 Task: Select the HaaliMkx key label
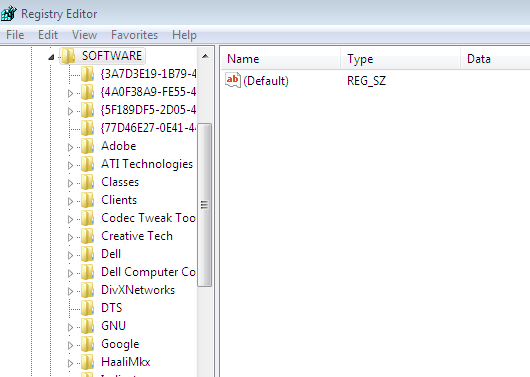coord(125,362)
